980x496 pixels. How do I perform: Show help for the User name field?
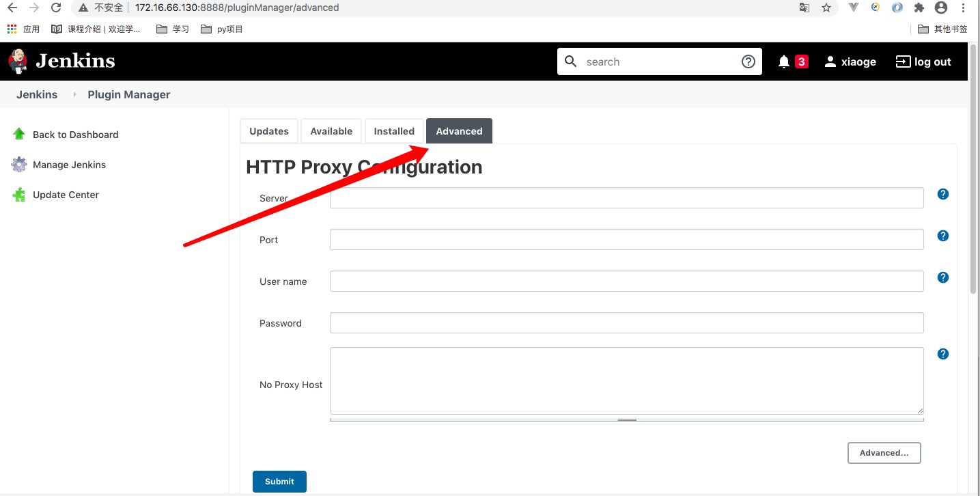point(943,277)
